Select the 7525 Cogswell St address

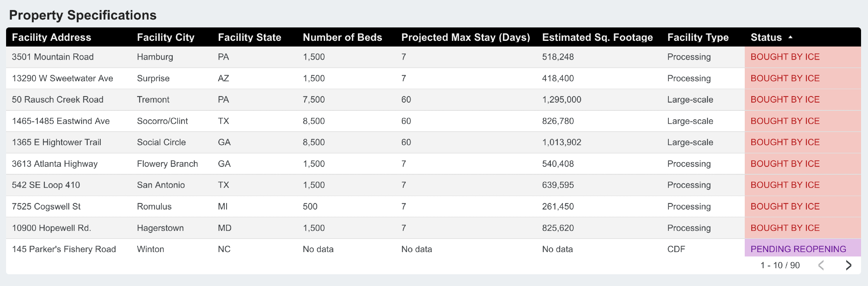pyautogui.click(x=46, y=206)
